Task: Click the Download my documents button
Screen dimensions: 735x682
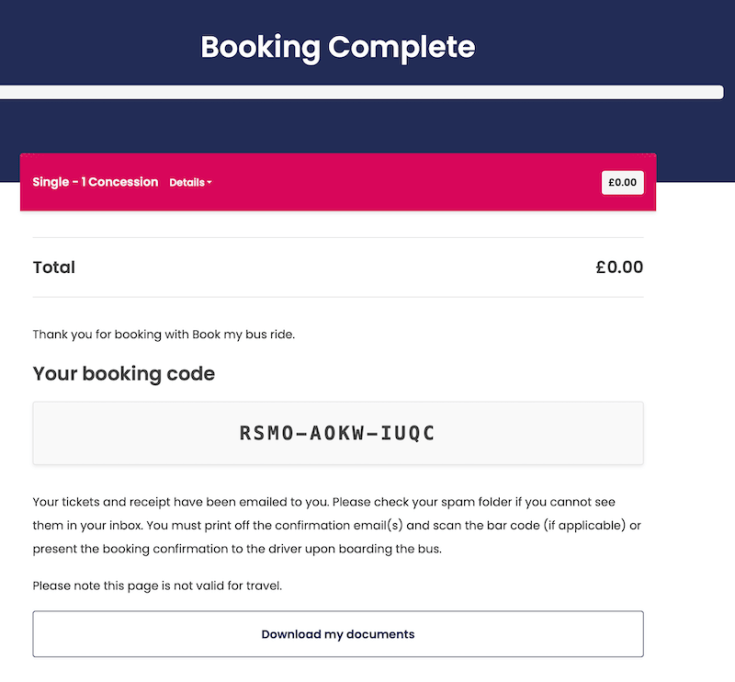Action: (338, 634)
